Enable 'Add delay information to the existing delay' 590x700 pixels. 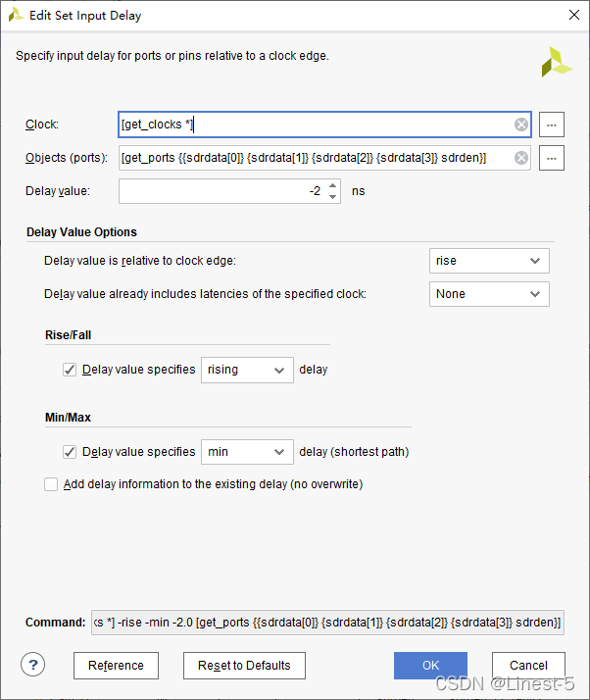[x=51, y=484]
